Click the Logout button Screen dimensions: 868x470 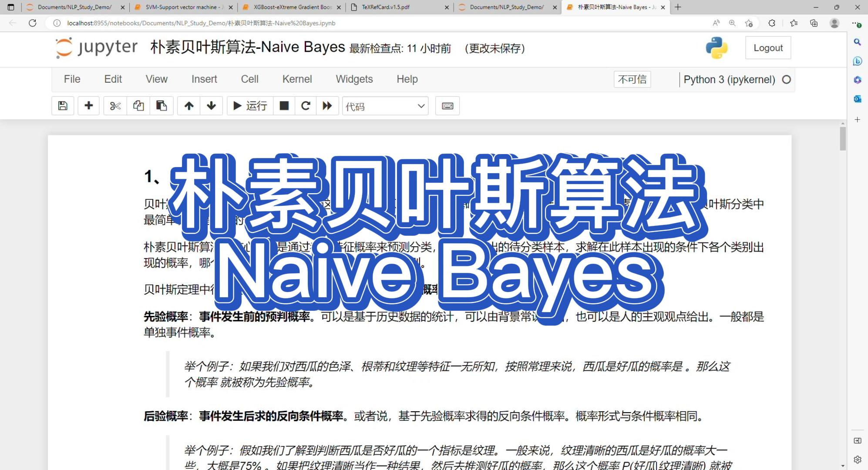(x=768, y=48)
